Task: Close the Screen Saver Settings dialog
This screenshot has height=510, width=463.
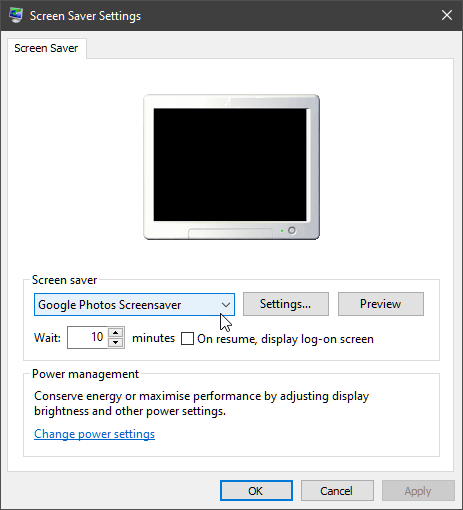Action: tap(447, 15)
